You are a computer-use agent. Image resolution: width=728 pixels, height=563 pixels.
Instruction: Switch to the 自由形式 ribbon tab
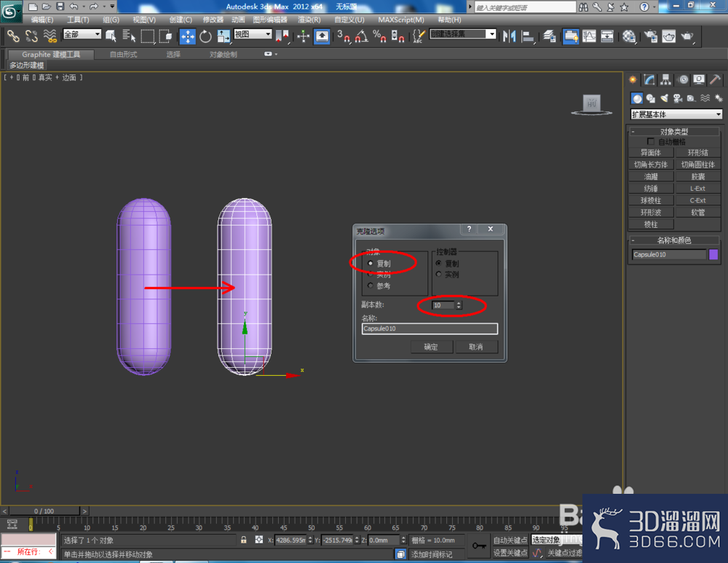pos(124,55)
